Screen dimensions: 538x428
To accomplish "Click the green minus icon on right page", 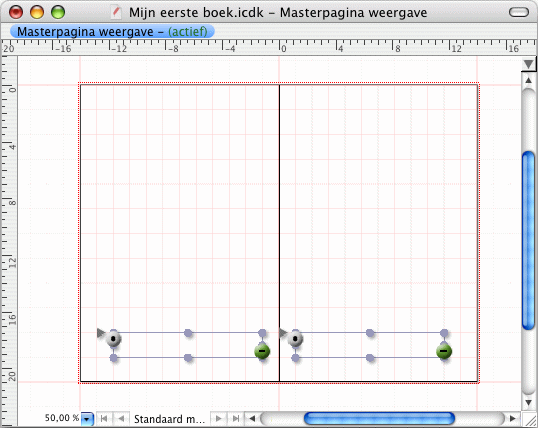I will 444,351.
